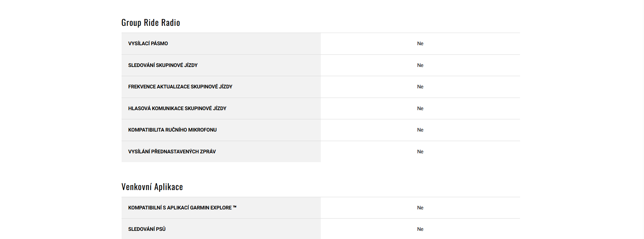Click Ne value for Kompatibilita ručního mikrofonu

tap(420, 130)
